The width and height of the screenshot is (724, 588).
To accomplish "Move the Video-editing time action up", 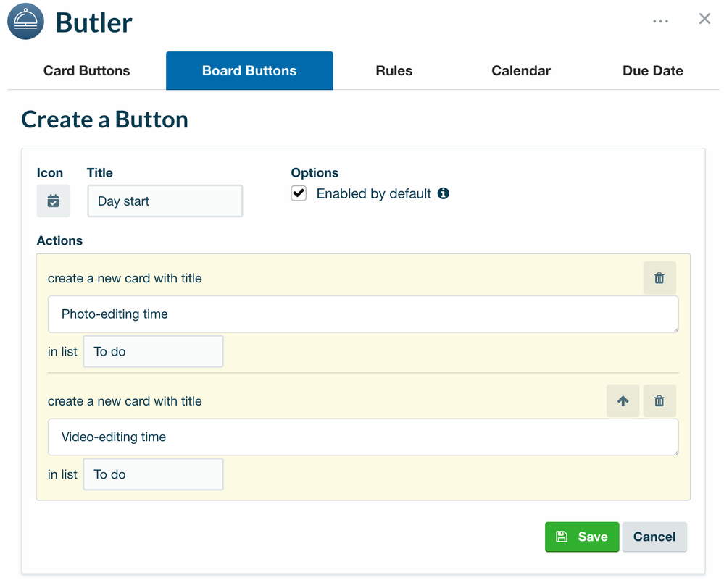I will click(x=623, y=400).
